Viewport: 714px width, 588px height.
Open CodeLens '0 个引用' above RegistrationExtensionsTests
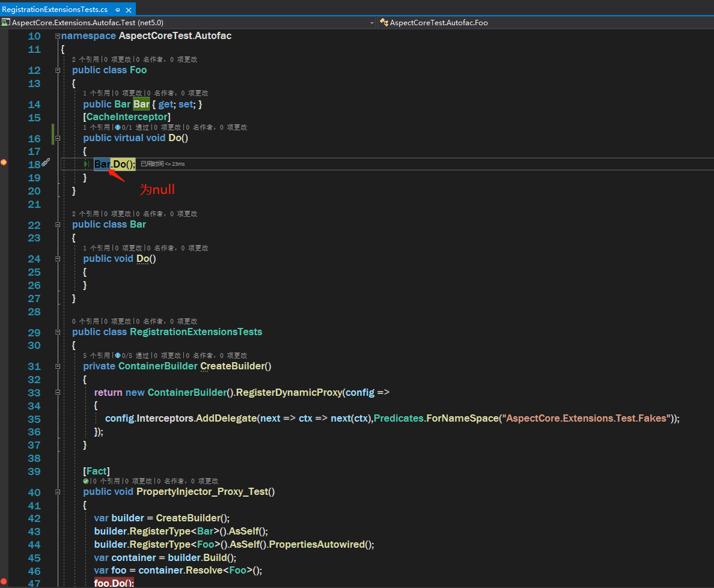[85, 321]
